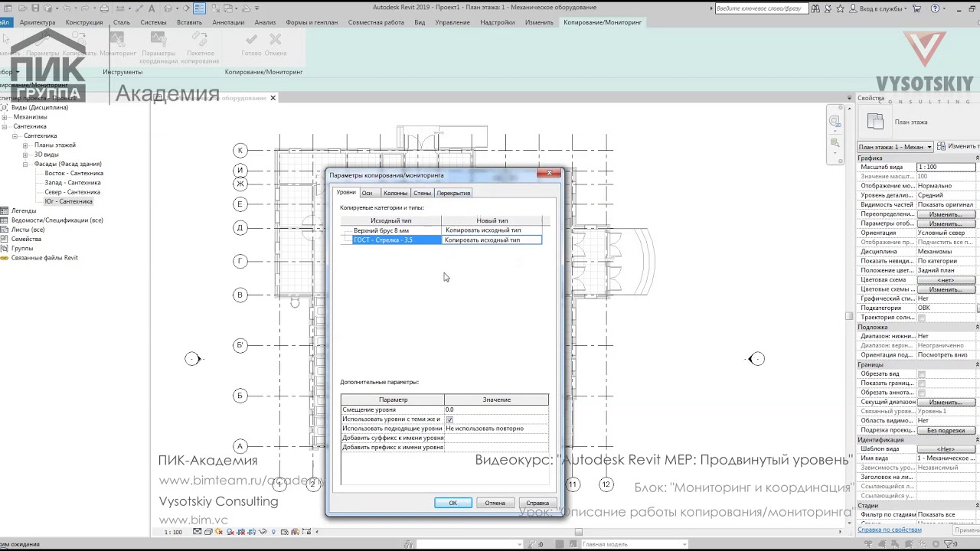
Task: Switch to the Колонны tab
Action: pyautogui.click(x=395, y=193)
